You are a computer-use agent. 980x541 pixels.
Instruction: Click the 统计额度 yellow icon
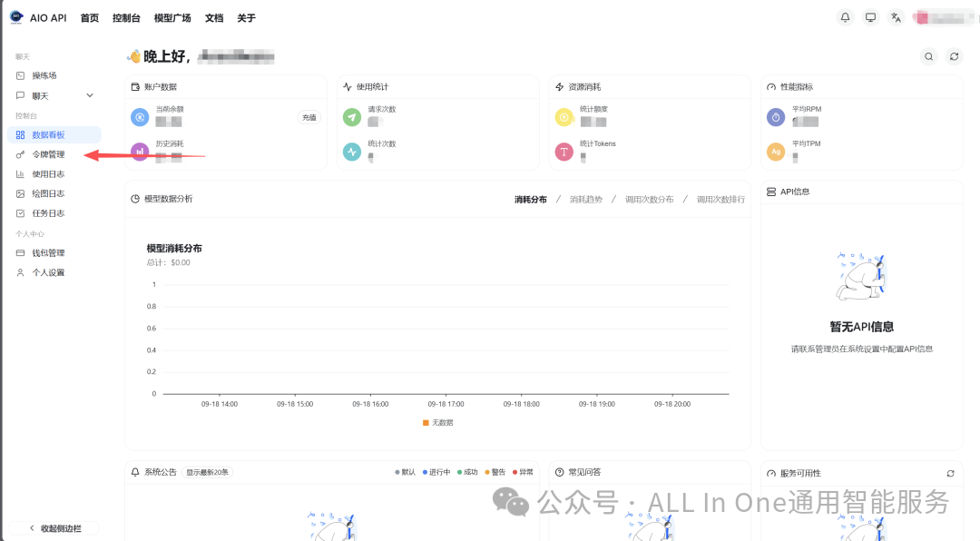(563, 117)
